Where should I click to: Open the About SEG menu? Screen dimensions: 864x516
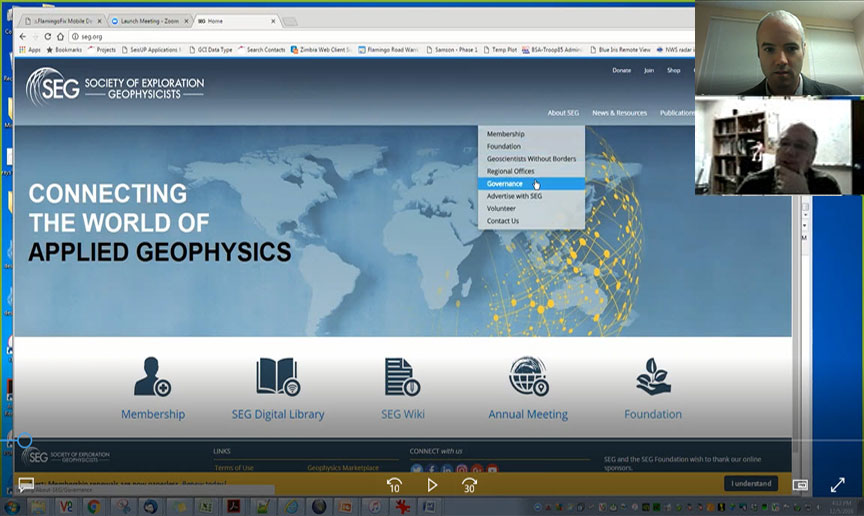[x=563, y=112]
